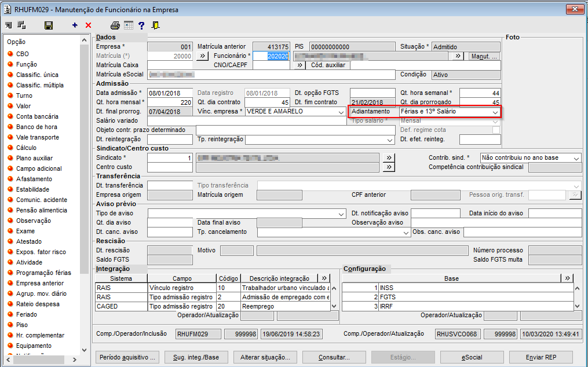This screenshot has width=588, height=367.
Task: Click the second toolbar icon beside the arrow
Action: pyautogui.click(x=22, y=25)
